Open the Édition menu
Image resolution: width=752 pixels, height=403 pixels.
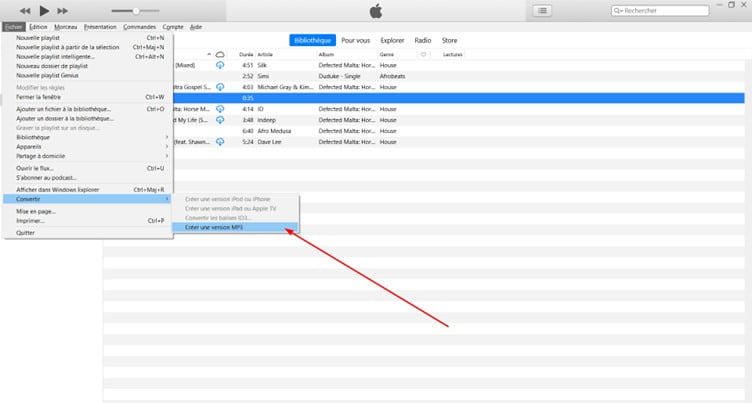point(38,27)
